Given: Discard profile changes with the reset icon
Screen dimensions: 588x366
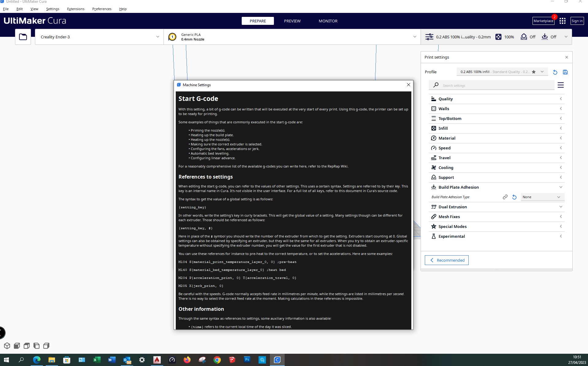Looking at the screenshot, I should tap(555, 72).
